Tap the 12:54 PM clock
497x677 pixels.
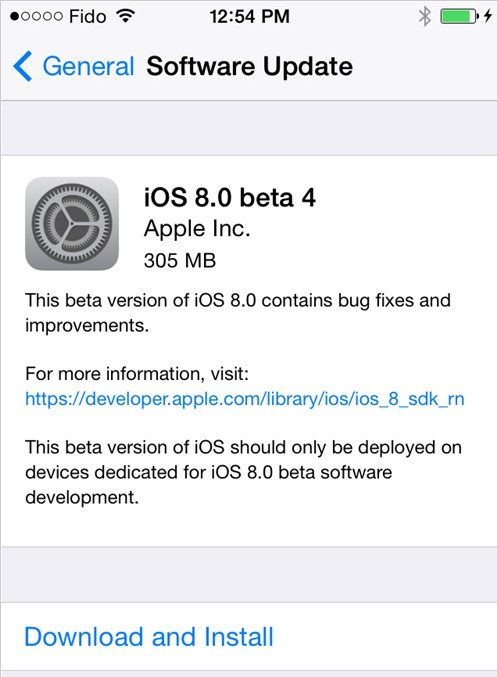(x=250, y=16)
